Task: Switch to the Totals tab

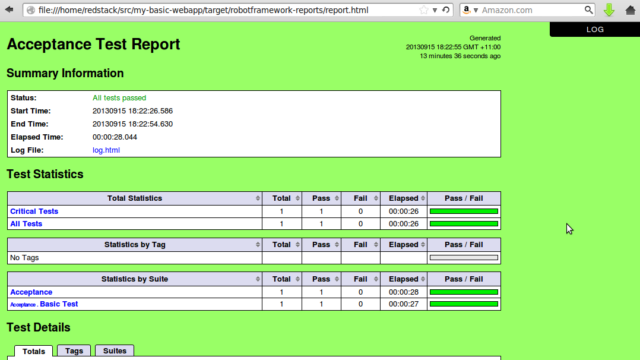Action: (x=33, y=351)
